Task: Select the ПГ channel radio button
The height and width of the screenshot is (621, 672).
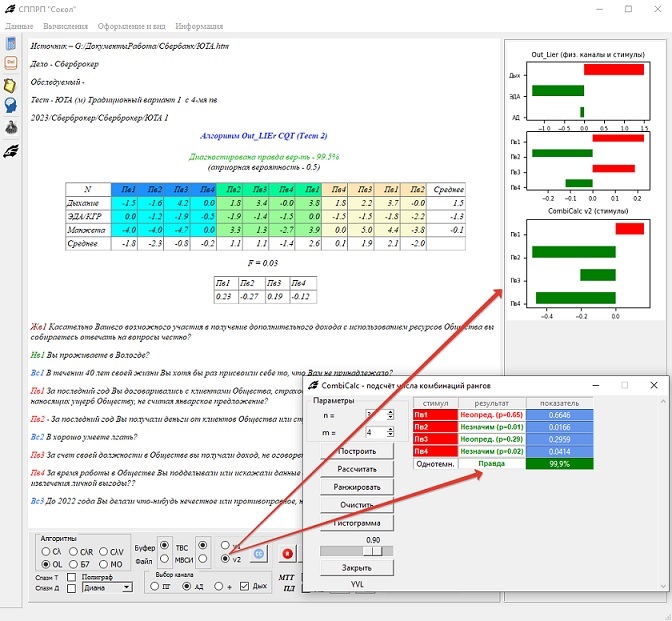Action: [x=155, y=586]
